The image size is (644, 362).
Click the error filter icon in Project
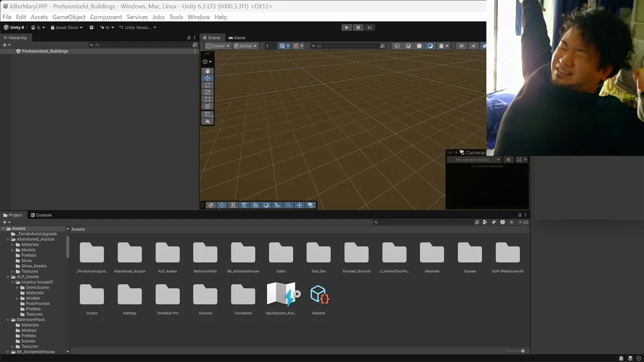pyautogui.click(x=502, y=222)
